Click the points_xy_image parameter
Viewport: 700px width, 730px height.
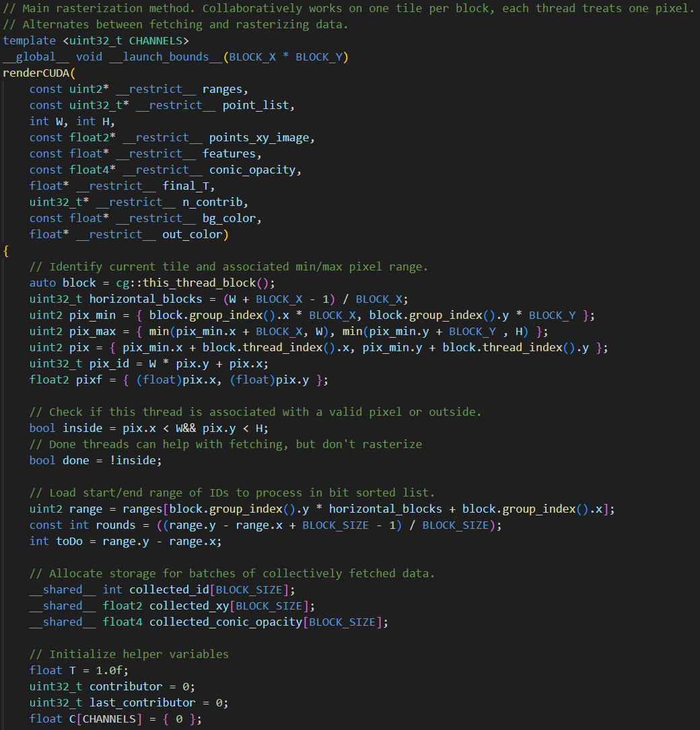[x=259, y=137]
